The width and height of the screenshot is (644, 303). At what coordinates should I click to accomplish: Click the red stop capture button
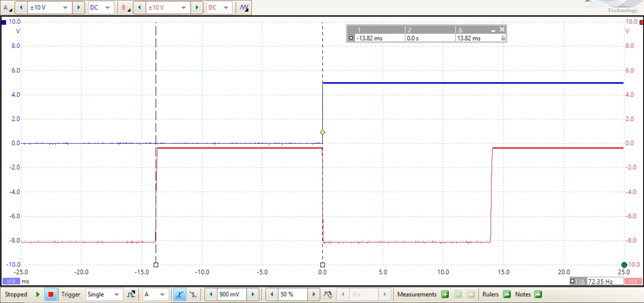click(x=51, y=295)
